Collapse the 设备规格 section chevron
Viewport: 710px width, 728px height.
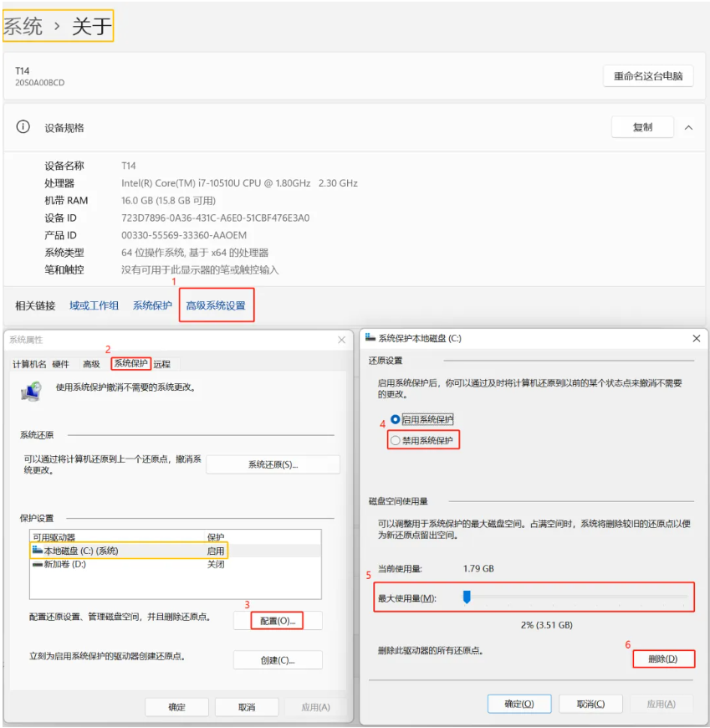pyautogui.click(x=689, y=127)
